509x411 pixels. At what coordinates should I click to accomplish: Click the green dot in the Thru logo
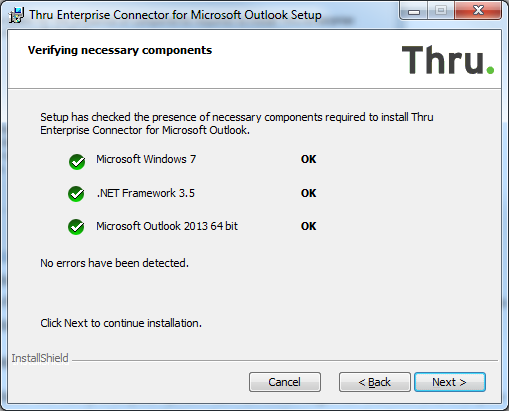click(x=490, y=70)
